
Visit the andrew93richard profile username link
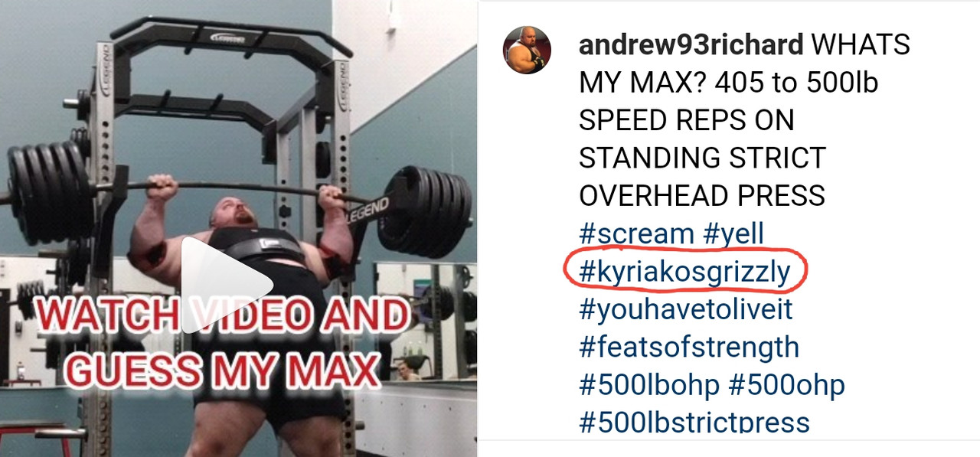[x=691, y=45]
